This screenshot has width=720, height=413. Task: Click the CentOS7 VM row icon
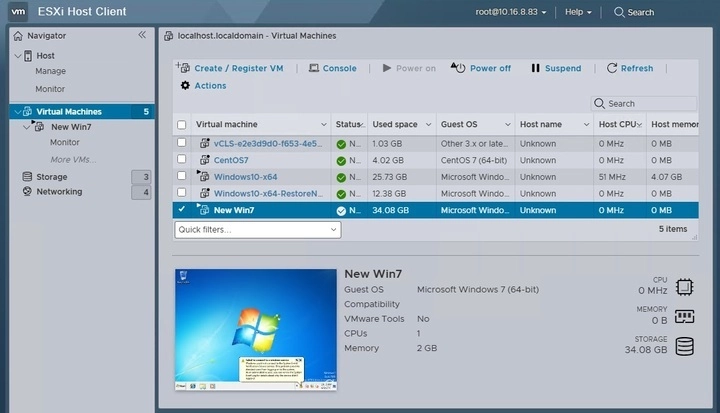click(x=205, y=160)
